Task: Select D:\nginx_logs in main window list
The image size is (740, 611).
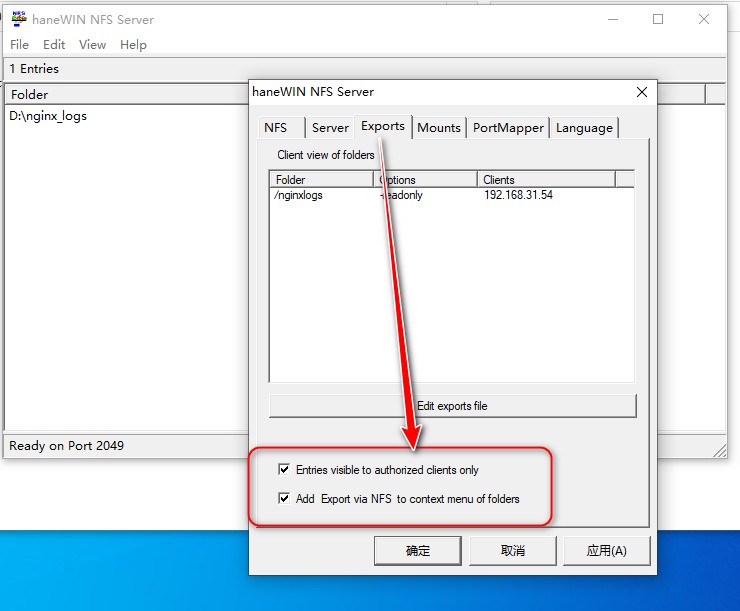Action: [48, 116]
